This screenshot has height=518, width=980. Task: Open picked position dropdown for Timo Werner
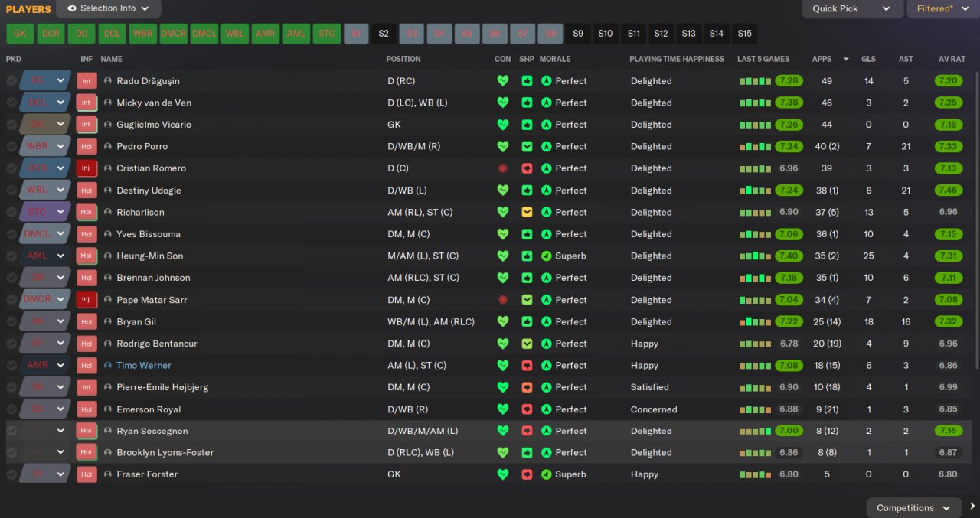[60, 366]
